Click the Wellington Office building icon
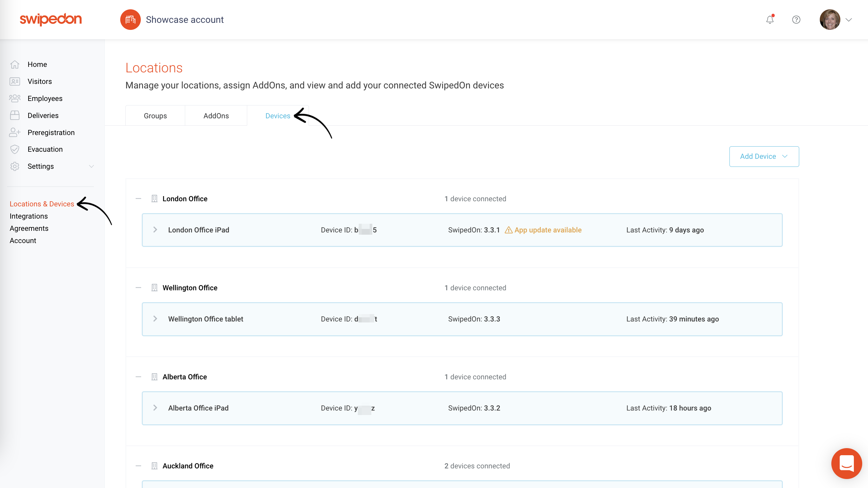The image size is (868, 488). [154, 288]
